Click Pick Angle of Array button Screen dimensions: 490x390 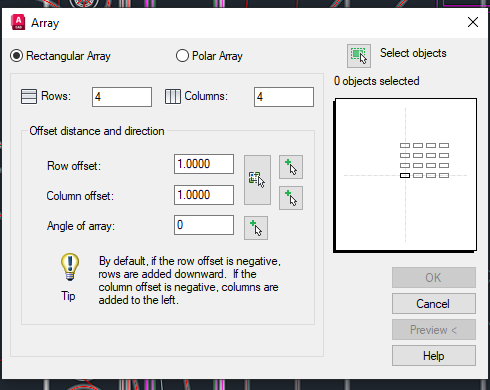point(256,228)
